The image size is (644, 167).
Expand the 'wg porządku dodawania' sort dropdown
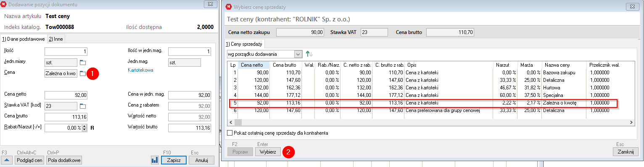pos(298,54)
